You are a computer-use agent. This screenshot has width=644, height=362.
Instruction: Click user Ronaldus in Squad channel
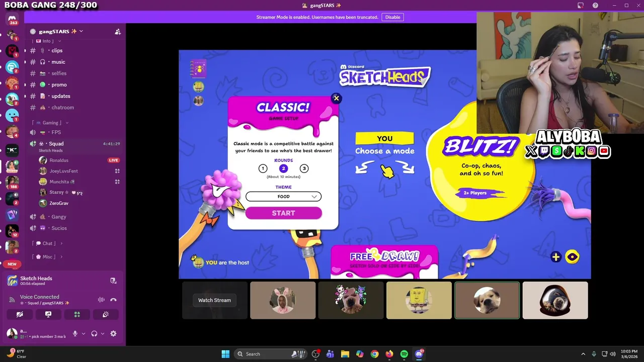coord(59,160)
